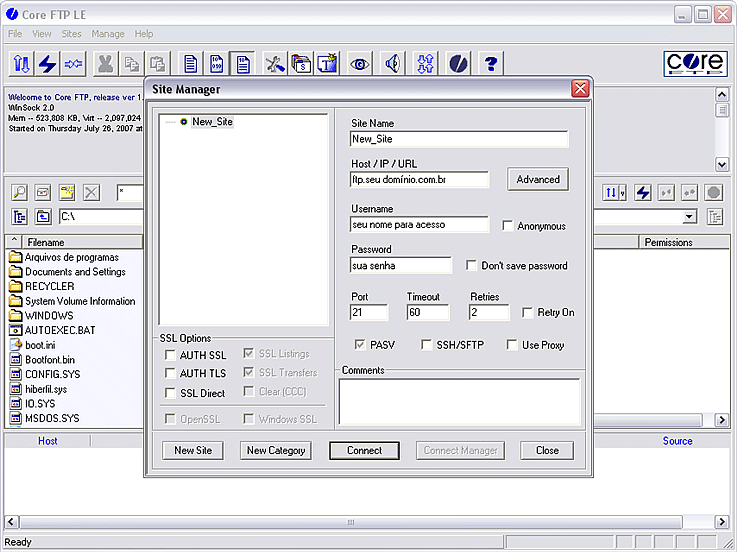Select New_Site in the site tree
This screenshot has width=737, height=552.
tap(212, 122)
